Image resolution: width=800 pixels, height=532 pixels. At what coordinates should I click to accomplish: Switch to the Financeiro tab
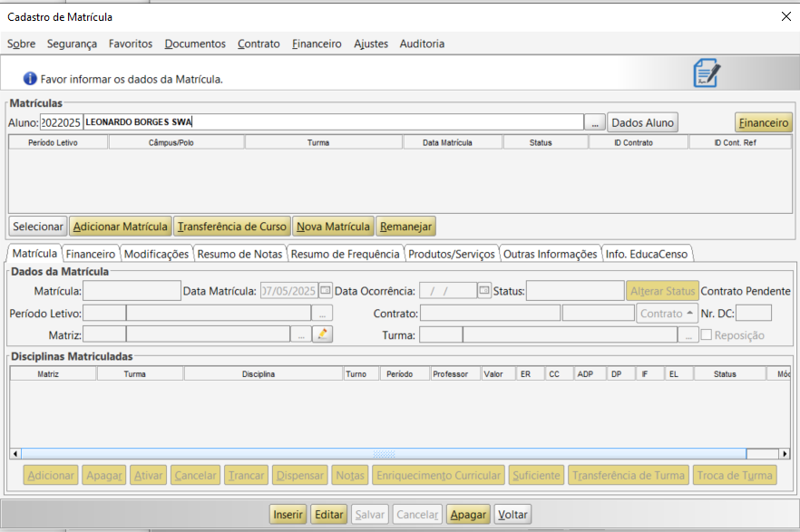click(x=91, y=254)
